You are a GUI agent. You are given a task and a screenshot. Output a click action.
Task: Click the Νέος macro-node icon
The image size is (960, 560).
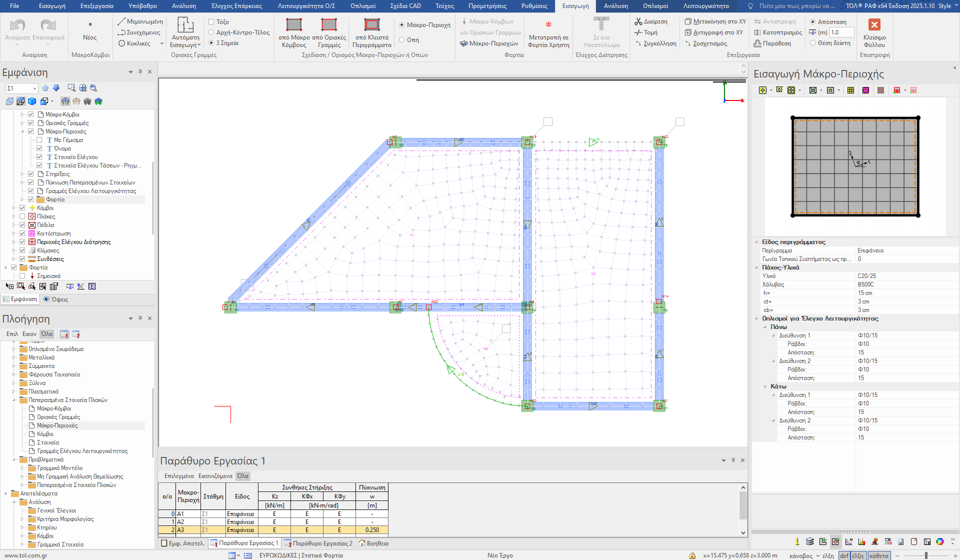(x=90, y=25)
